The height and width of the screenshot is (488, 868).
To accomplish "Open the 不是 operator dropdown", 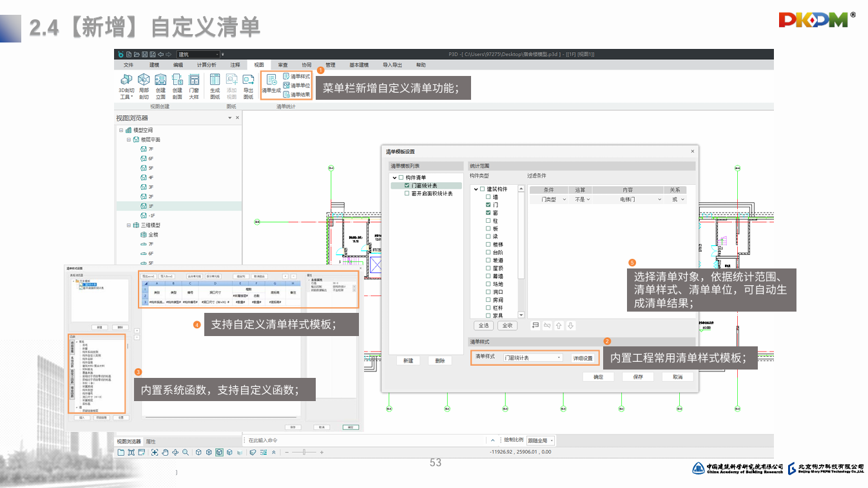I will point(580,200).
